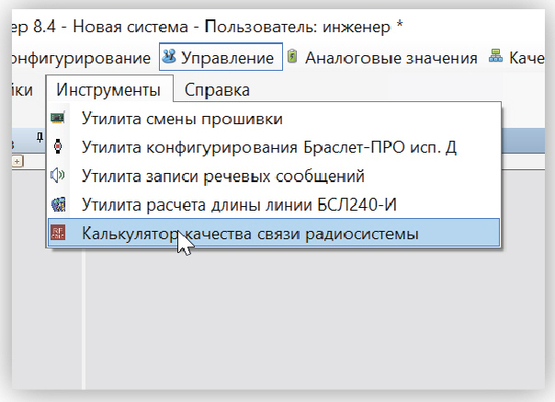This screenshot has height=402, width=555.
Task: Click the speaker icon for voice messages
Action: pyautogui.click(x=57, y=175)
